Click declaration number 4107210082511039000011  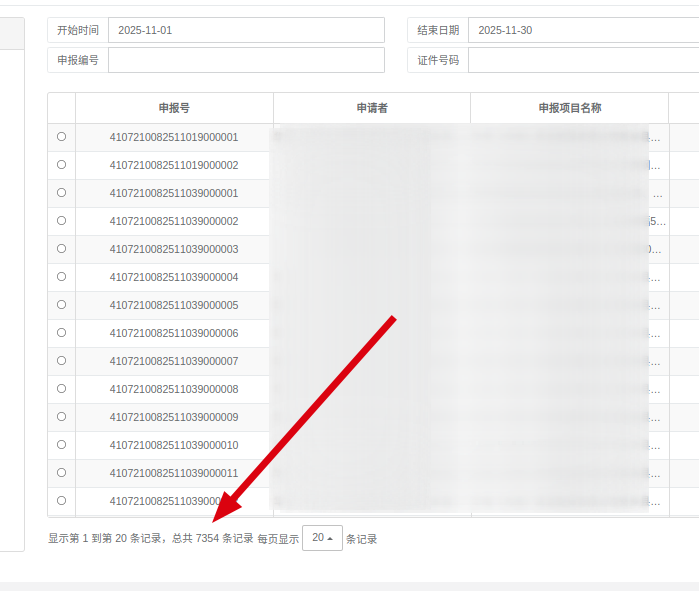pyautogui.click(x=174, y=473)
